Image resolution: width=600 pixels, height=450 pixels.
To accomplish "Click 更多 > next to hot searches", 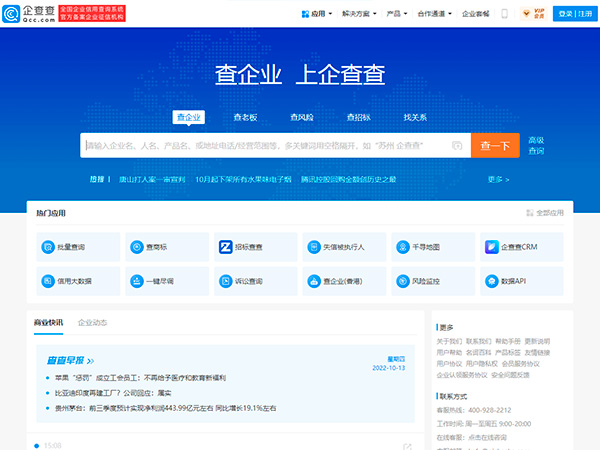I will pyautogui.click(x=498, y=179).
